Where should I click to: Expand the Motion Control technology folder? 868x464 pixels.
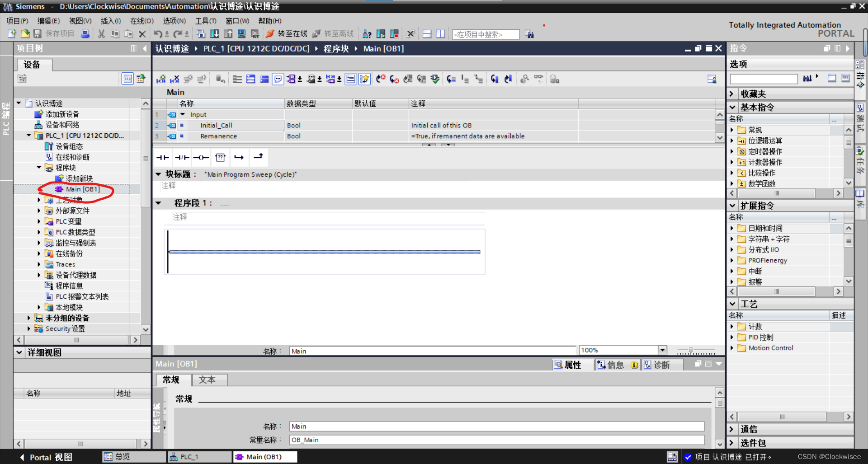pyautogui.click(x=732, y=348)
